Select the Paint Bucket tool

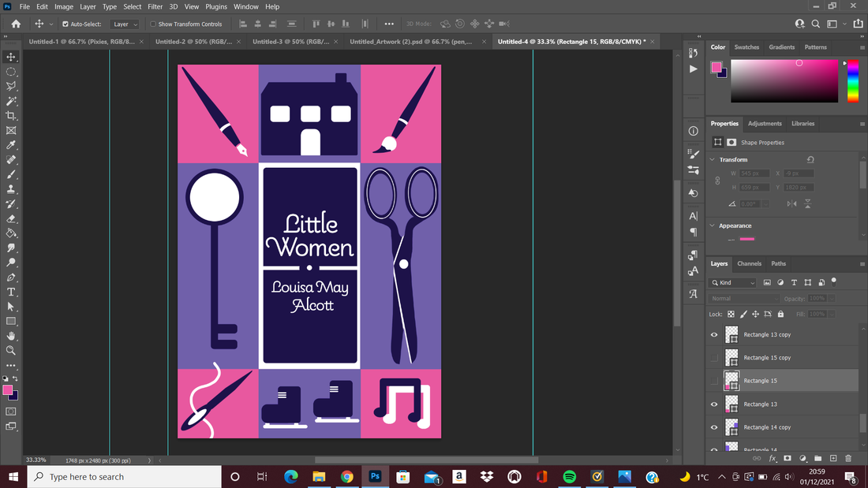point(11,233)
